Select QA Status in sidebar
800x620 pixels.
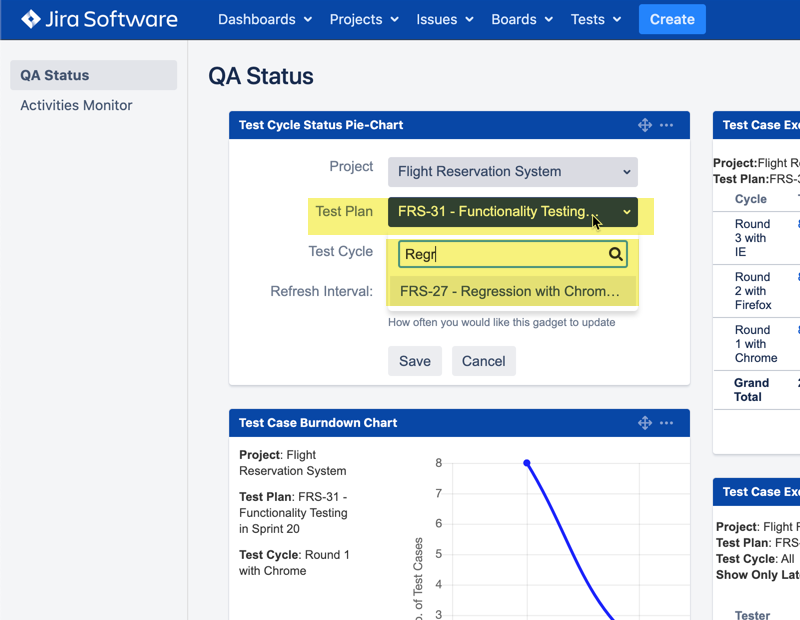coord(93,75)
